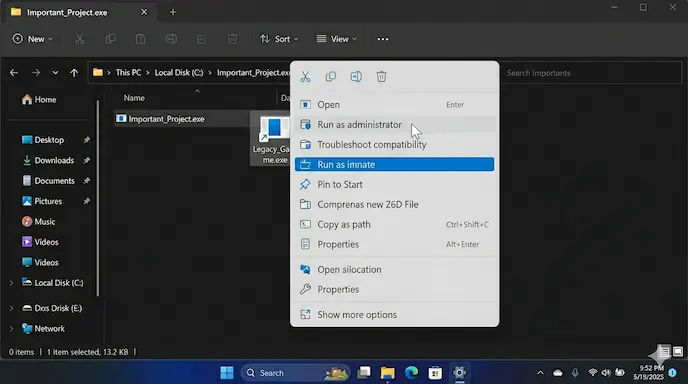Show hidden tray icons chevron

click(540, 373)
